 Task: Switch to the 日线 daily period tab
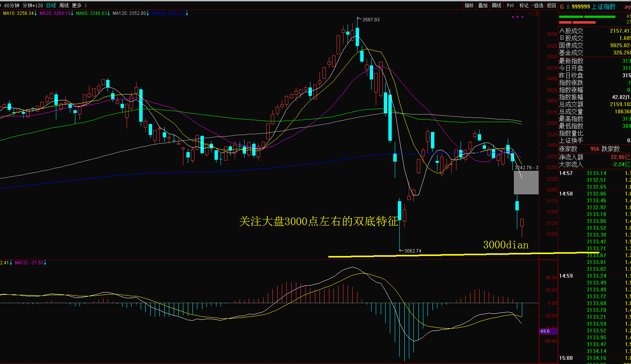click(51, 5)
